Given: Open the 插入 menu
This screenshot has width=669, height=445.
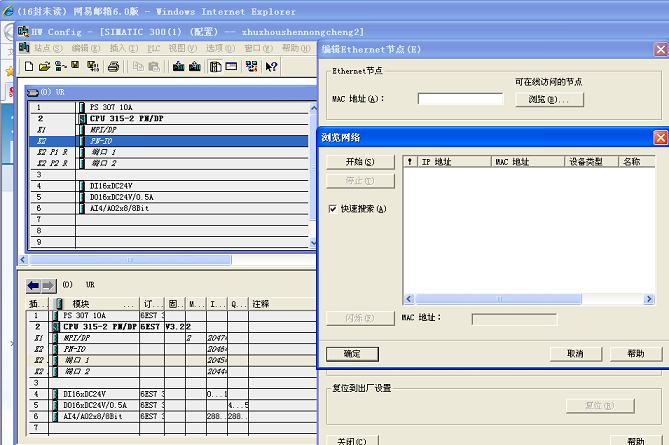Looking at the screenshot, I should pyautogui.click(x=124, y=48).
